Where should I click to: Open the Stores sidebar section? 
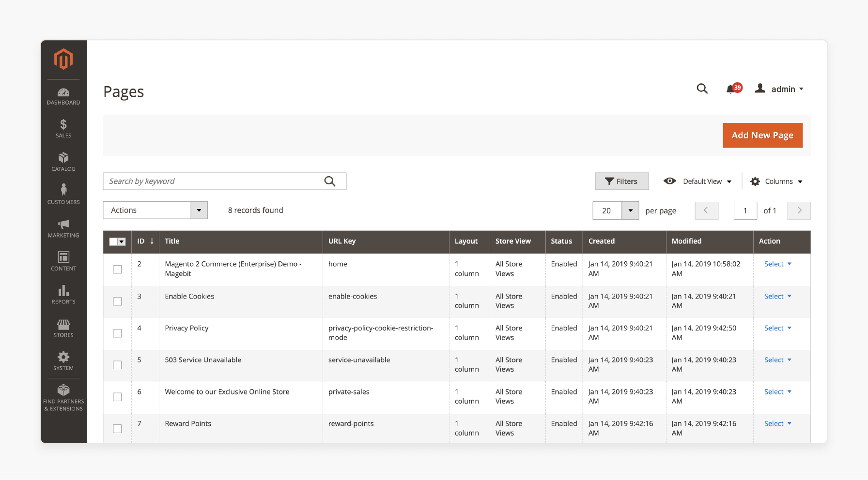click(63, 328)
